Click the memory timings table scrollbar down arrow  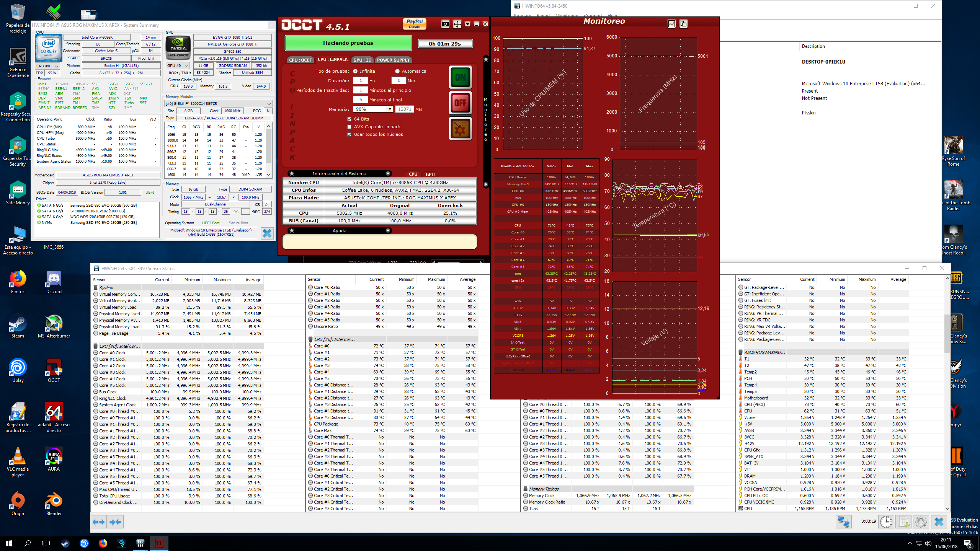[269, 175]
